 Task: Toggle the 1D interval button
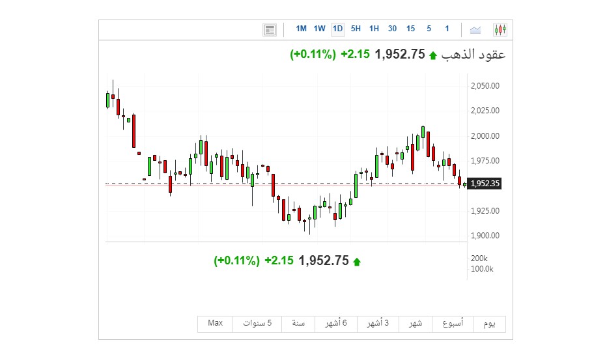point(337,29)
